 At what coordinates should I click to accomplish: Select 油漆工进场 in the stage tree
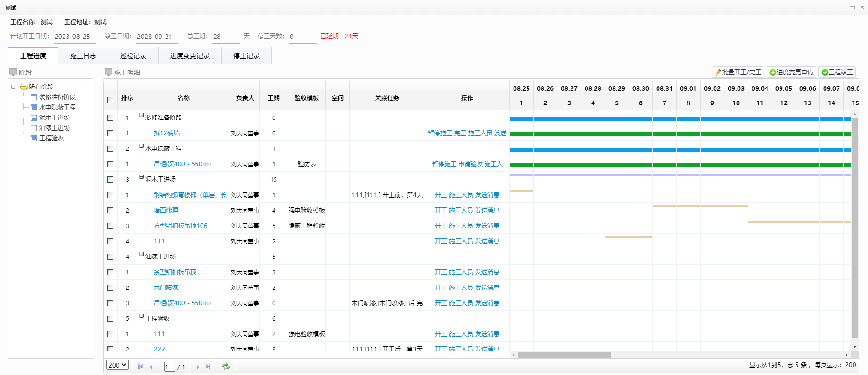pyautogui.click(x=54, y=128)
